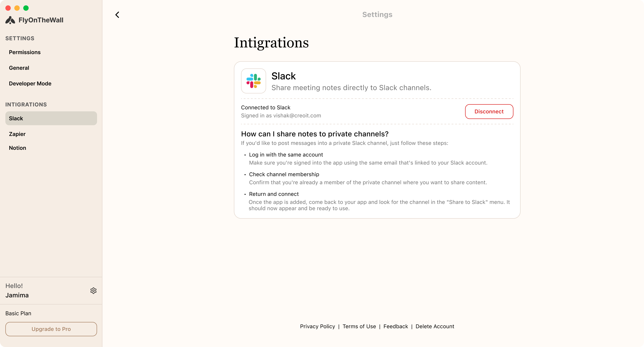Minimize the window with the yellow button
The height and width of the screenshot is (347, 644).
click(17, 8)
